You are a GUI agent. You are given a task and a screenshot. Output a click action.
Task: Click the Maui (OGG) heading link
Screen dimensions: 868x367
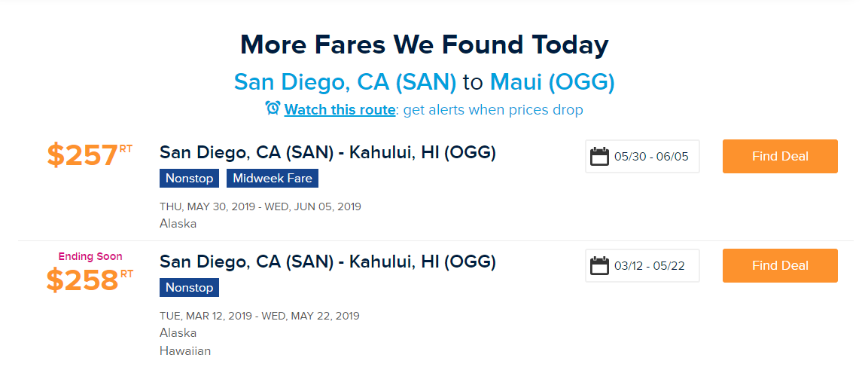pyautogui.click(x=552, y=82)
